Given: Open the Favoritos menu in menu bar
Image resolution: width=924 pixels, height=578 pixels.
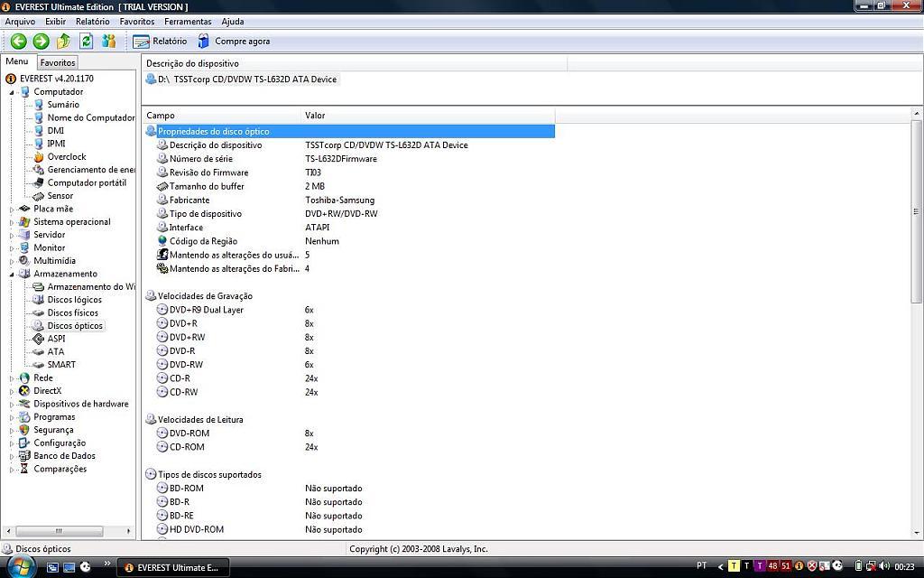Looking at the screenshot, I should click(137, 22).
